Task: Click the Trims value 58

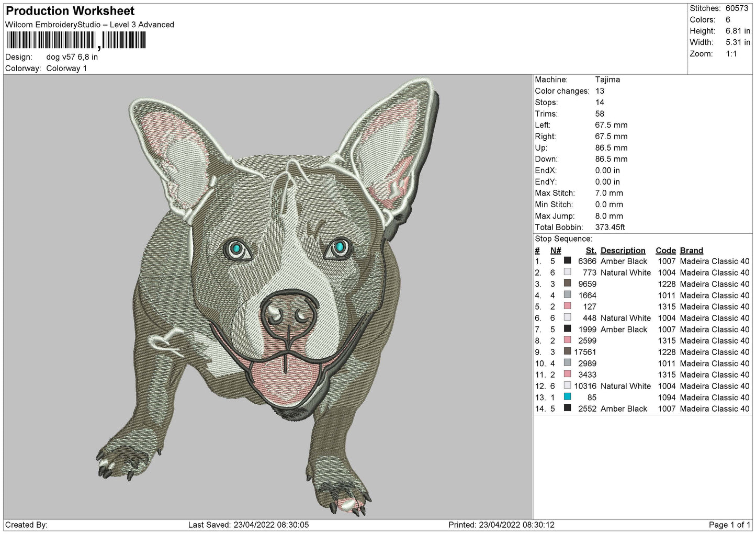Action: click(x=600, y=114)
